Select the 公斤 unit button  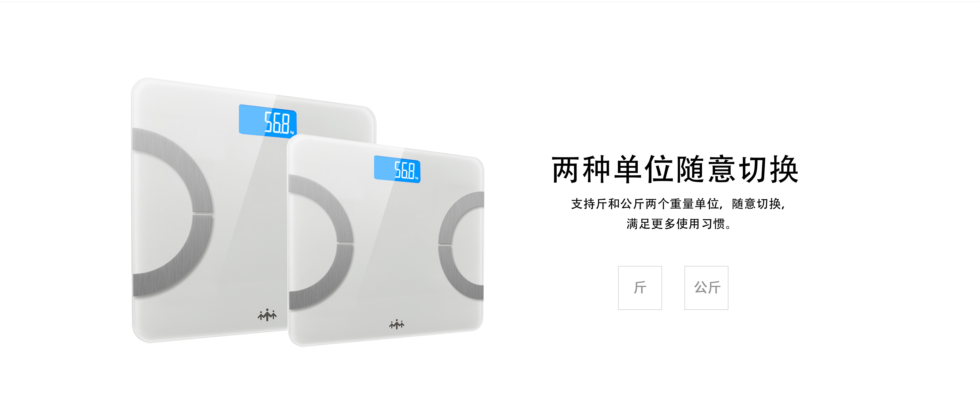706,288
